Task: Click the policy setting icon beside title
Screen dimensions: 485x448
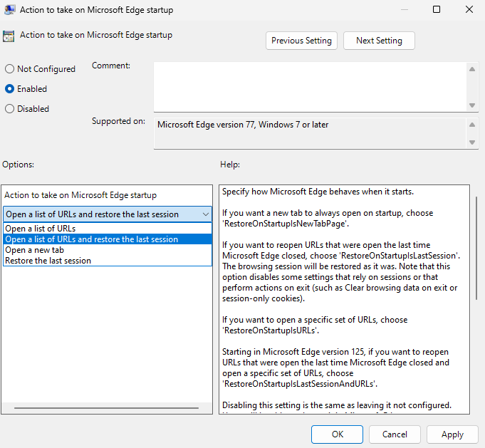Action: click(x=9, y=36)
